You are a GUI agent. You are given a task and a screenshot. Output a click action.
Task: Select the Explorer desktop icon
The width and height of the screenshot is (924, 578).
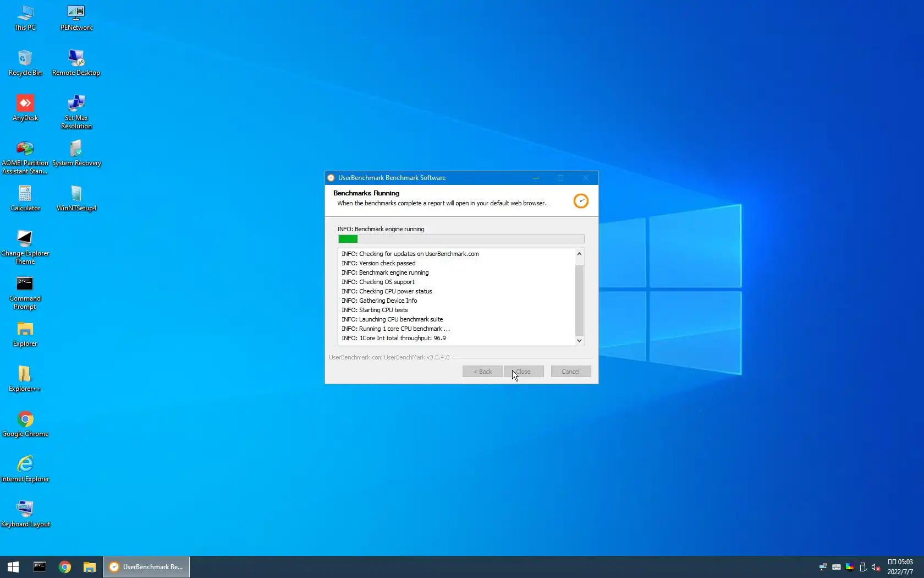[25, 334]
